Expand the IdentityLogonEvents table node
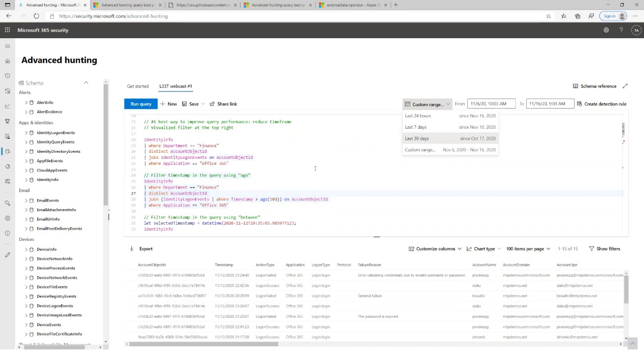This screenshot has width=644, height=362. coord(26,133)
